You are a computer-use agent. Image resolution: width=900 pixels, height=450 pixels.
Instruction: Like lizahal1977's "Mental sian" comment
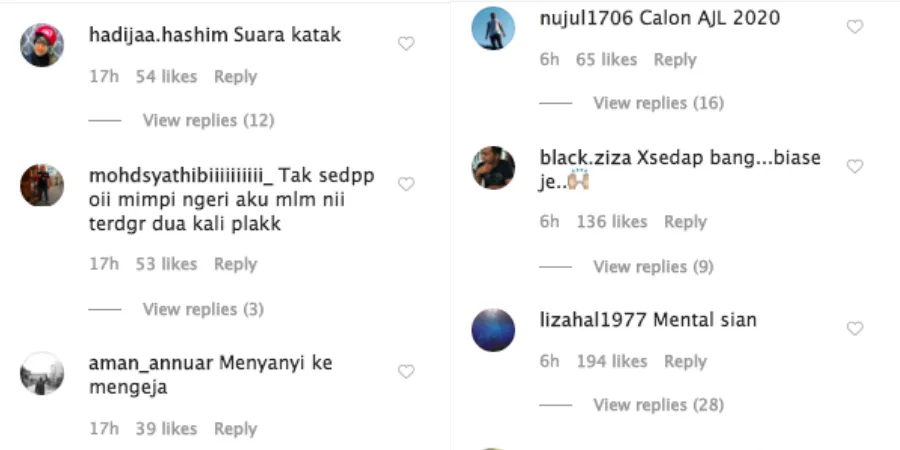855,328
